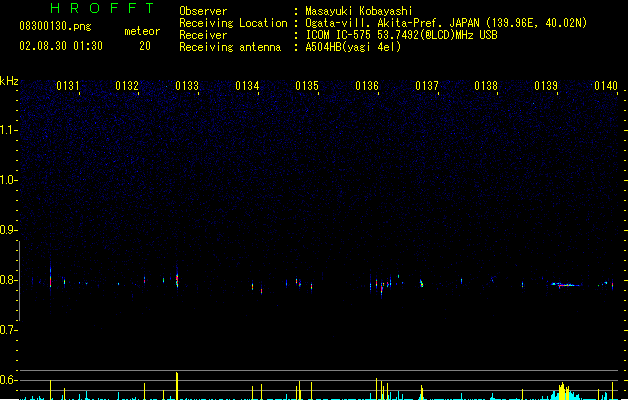
Task: Click the 0.6 kHz axis label
Action: tap(8, 380)
